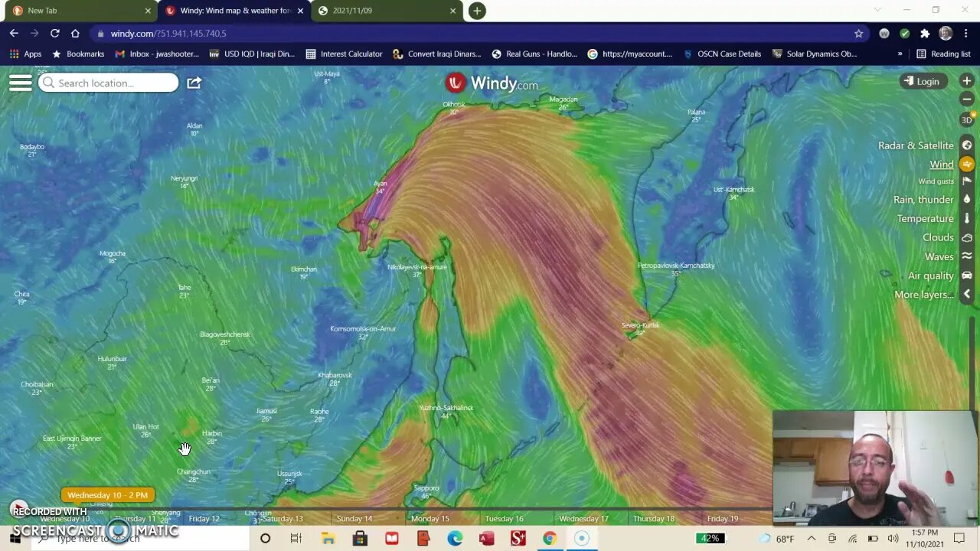The image size is (980, 551).
Task: Zoom in the map with plus button
Action: pos(966,80)
